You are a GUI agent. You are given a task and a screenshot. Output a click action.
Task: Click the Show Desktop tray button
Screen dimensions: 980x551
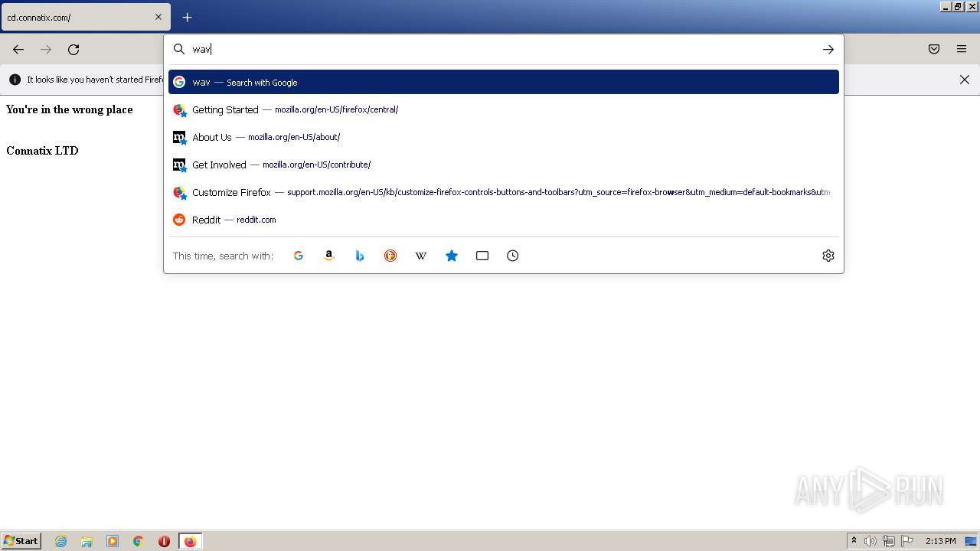tap(971, 541)
